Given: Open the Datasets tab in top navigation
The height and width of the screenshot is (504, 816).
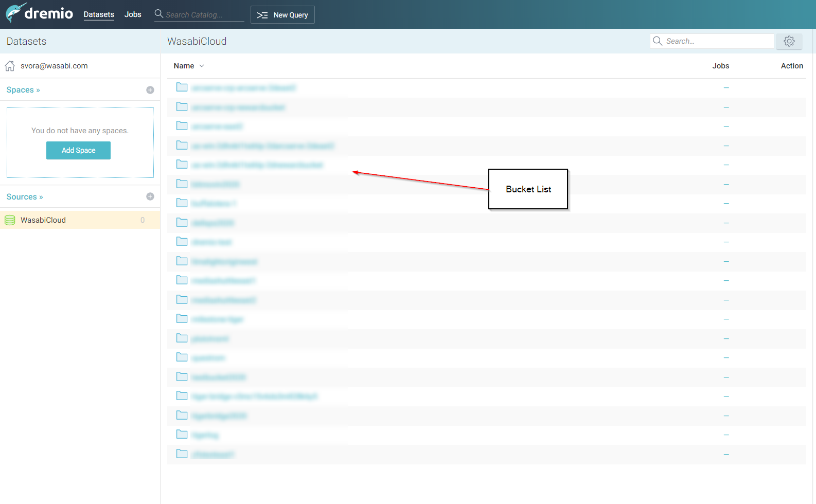Looking at the screenshot, I should pyautogui.click(x=99, y=14).
